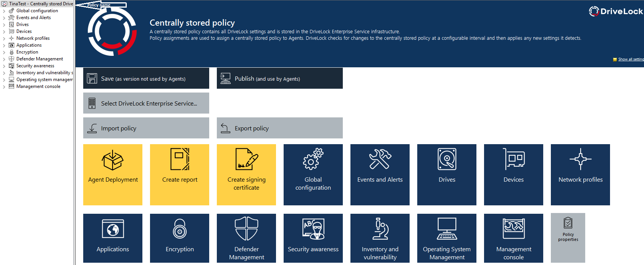The width and height of the screenshot is (644, 265).
Task: Click the Create report tile
Action: click(x=179, y=174)
